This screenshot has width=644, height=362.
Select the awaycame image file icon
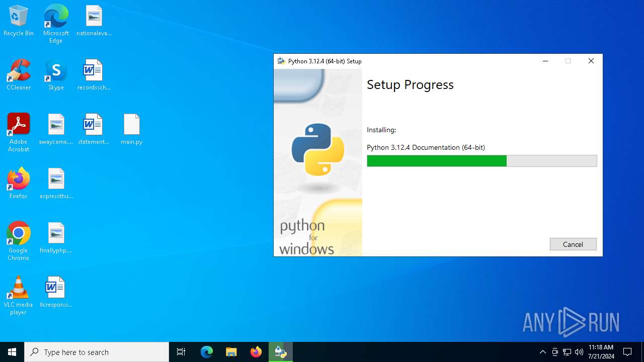(x=56, y=130)
